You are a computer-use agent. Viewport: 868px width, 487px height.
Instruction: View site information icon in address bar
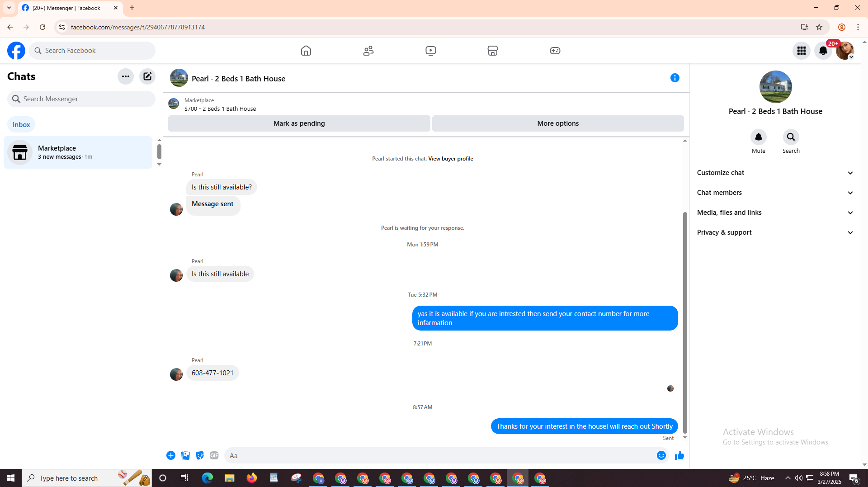[62, 27]
